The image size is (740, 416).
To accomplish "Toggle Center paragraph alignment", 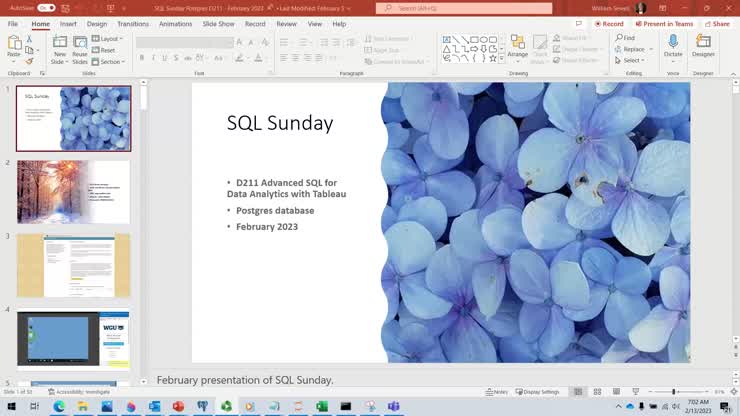I will (295, 58).
